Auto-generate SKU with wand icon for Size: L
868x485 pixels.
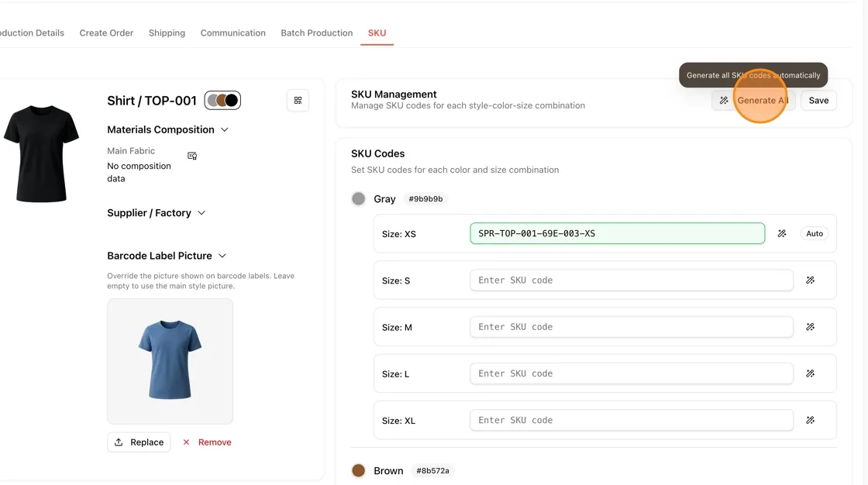click(810, 373)
